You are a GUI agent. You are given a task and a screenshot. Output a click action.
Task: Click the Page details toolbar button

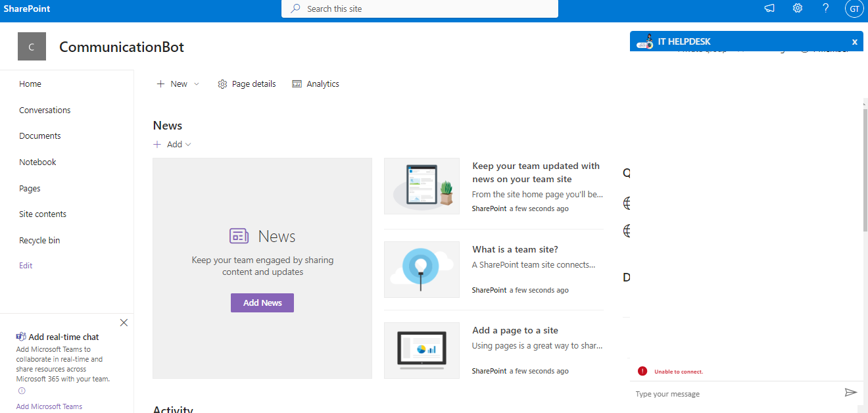click(x=247, y=84)
